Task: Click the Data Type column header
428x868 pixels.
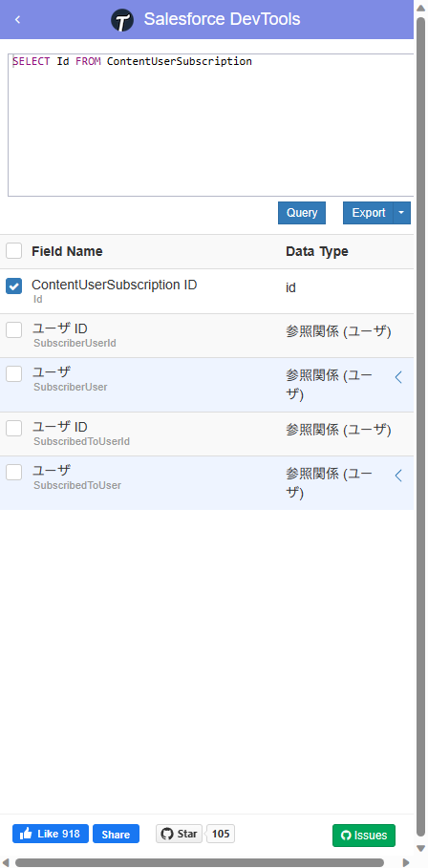Action: click(x=317, y=251)
